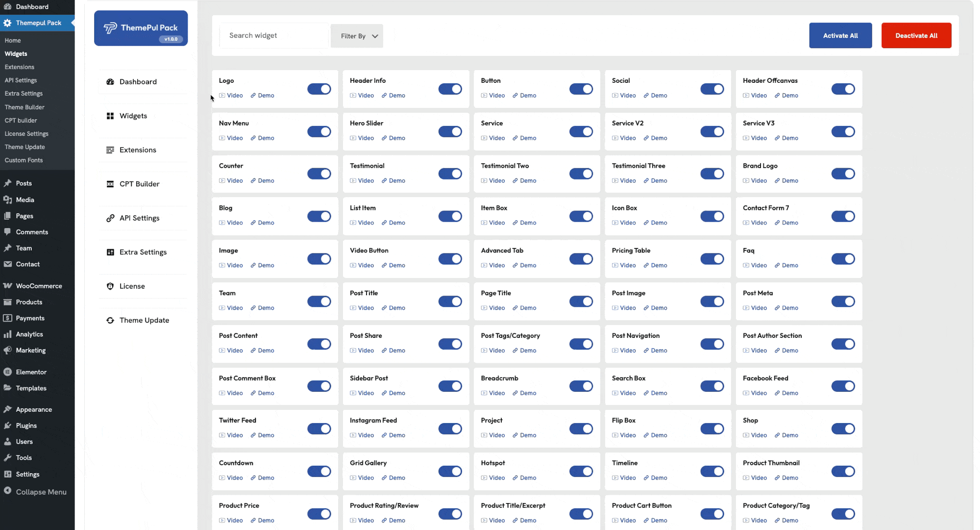Open the Home submenu item

click(x=13, y=41)
